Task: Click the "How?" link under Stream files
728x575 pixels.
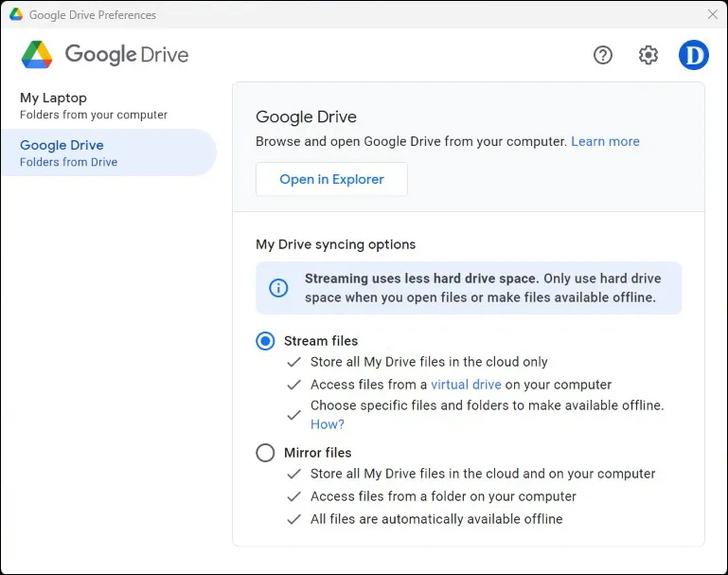Action: pyautogui.click(x=328, y=424)
